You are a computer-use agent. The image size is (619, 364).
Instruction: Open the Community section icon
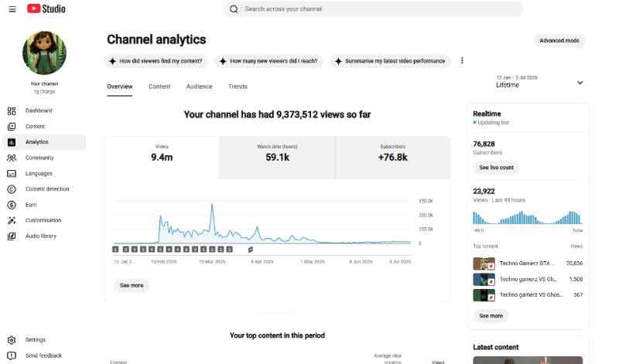12,158
